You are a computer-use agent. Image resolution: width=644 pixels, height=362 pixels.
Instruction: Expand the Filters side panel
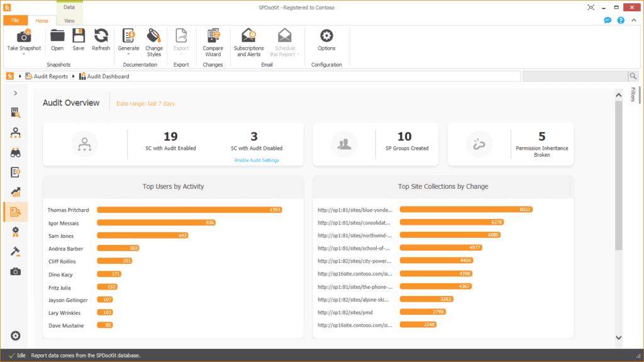pos(633,94)
